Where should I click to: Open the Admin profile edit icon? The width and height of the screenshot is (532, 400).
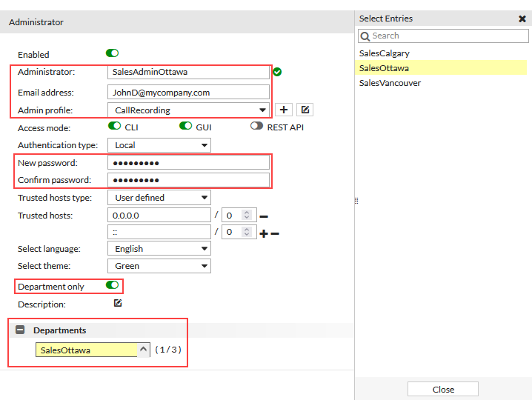[305, 110]
